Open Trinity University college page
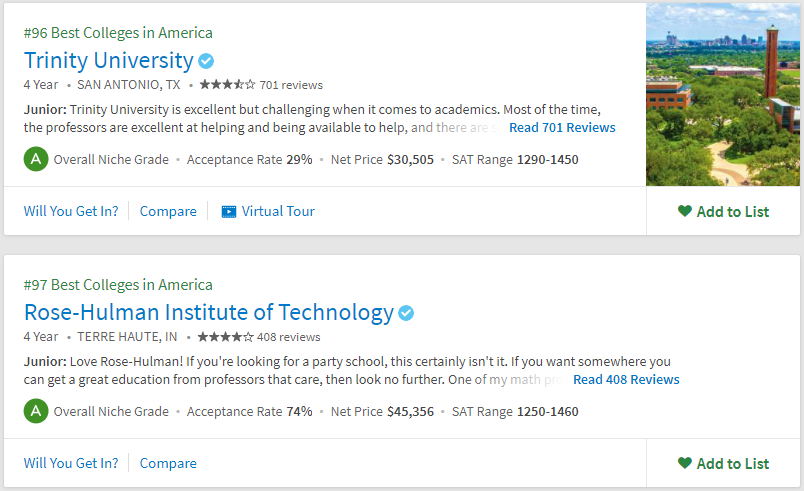Image resolution: width=804 pixels, height=491 pixels. point(109,60)
